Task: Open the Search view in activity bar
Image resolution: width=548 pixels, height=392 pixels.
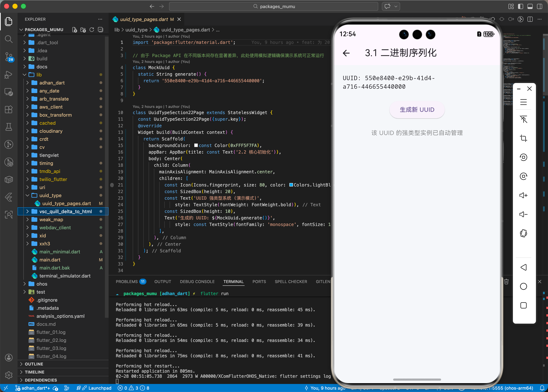Action: coord(9,39)
